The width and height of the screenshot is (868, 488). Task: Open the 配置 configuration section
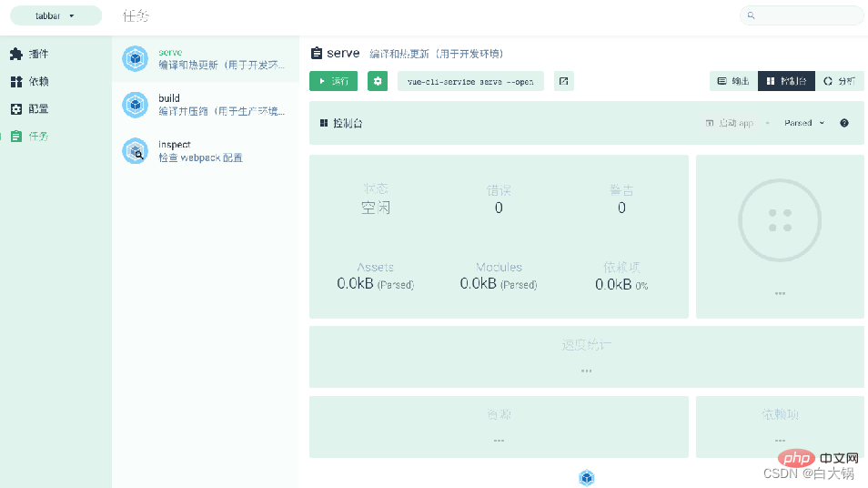click(x=56, y=108)
